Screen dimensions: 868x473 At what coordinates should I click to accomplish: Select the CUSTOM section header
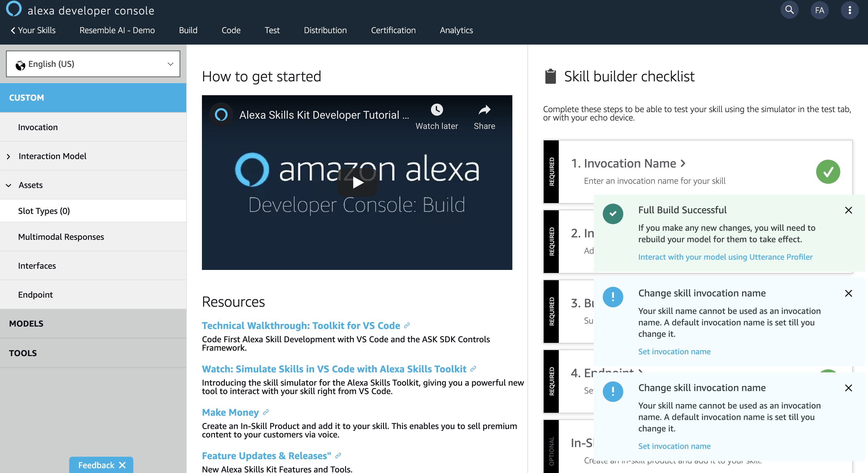[x=93, y=98]
